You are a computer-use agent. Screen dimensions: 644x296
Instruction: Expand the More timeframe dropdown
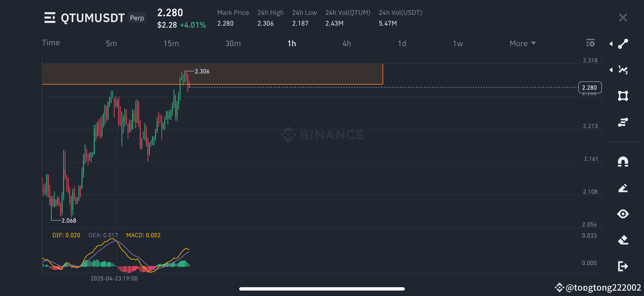click(522, 44)
